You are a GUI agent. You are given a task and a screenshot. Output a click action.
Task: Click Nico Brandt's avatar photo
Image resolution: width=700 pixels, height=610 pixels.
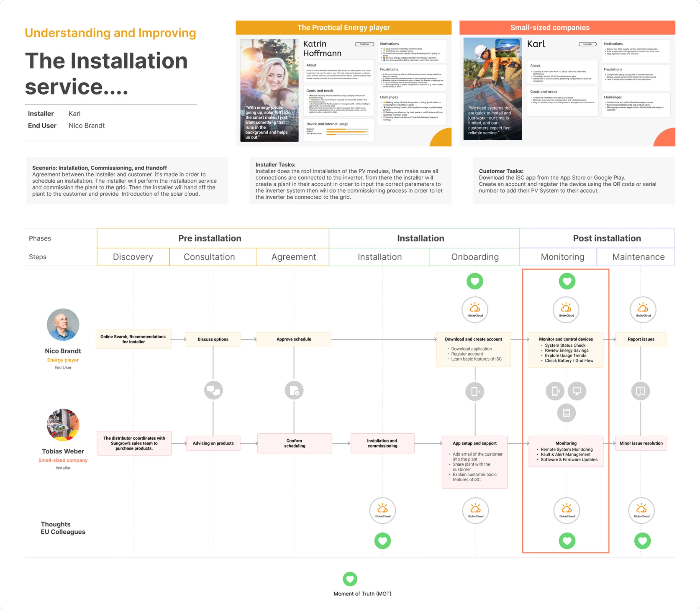coord(63,324)
